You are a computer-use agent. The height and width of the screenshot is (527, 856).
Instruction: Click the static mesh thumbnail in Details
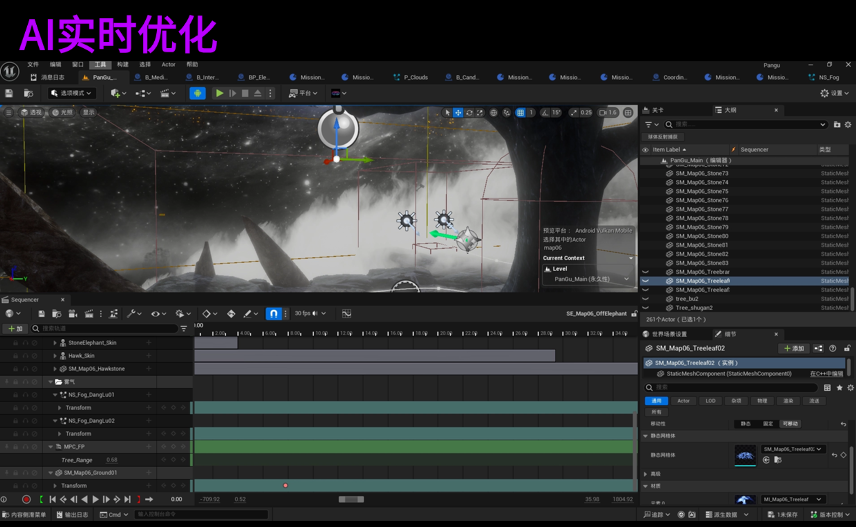coord(745,455)
